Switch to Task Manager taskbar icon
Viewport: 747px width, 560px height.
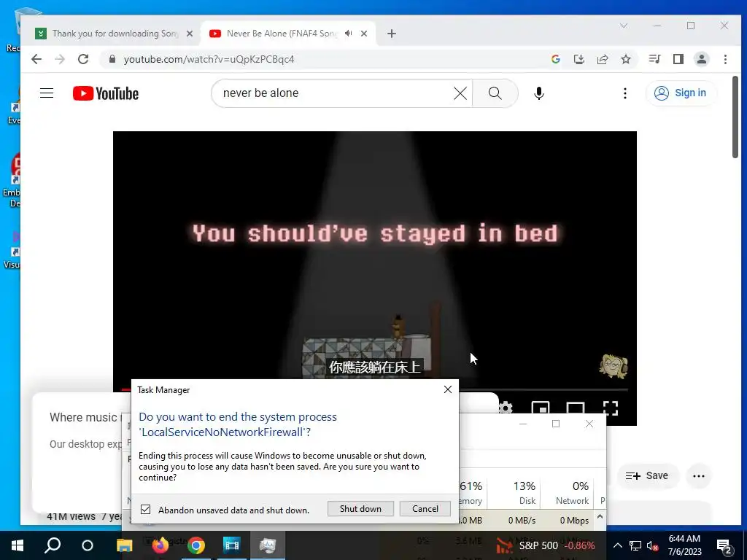tap(267, 545)
